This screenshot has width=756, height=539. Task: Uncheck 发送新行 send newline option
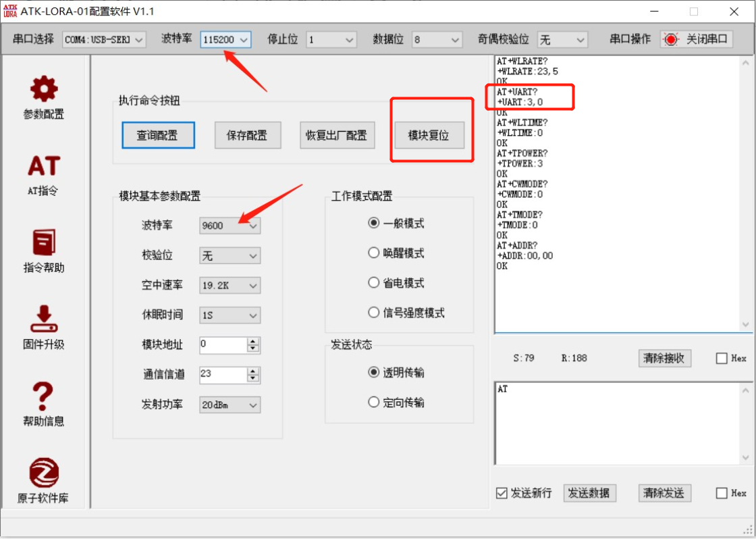click(500, 493)
